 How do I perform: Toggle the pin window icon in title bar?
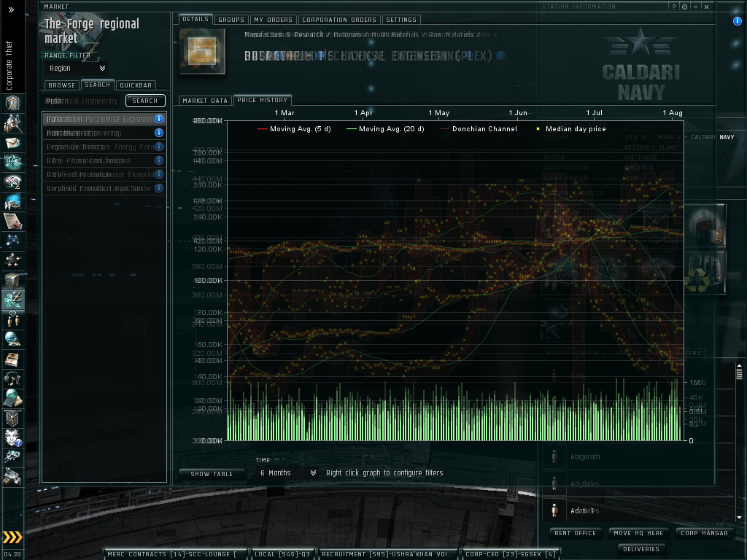click(684, 7)
